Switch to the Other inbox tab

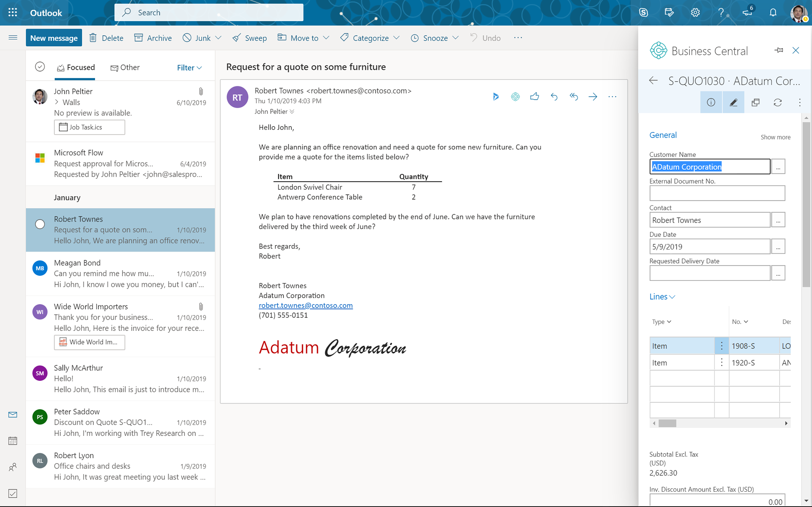pyautogui.click(x=125, y=67)
